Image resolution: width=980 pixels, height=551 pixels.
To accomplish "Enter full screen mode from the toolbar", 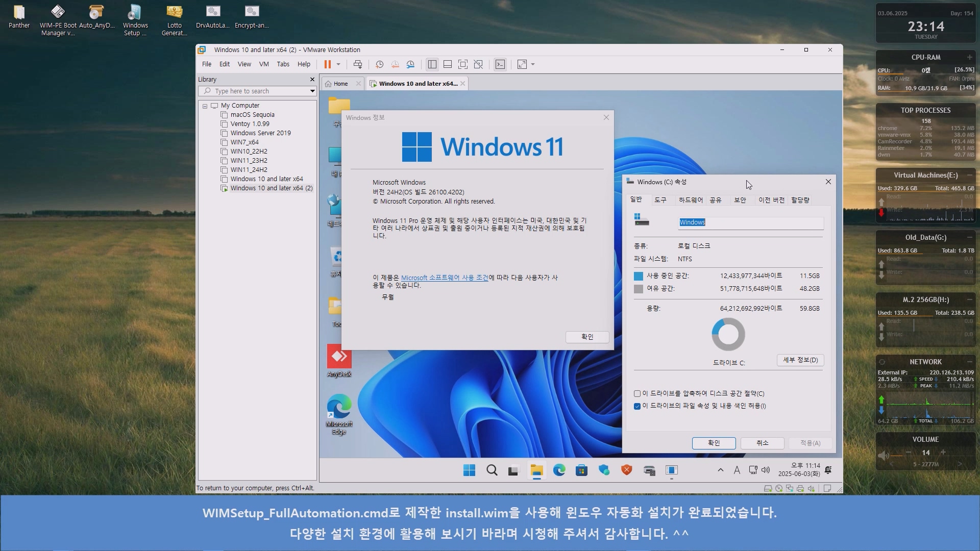I will 462,64.
